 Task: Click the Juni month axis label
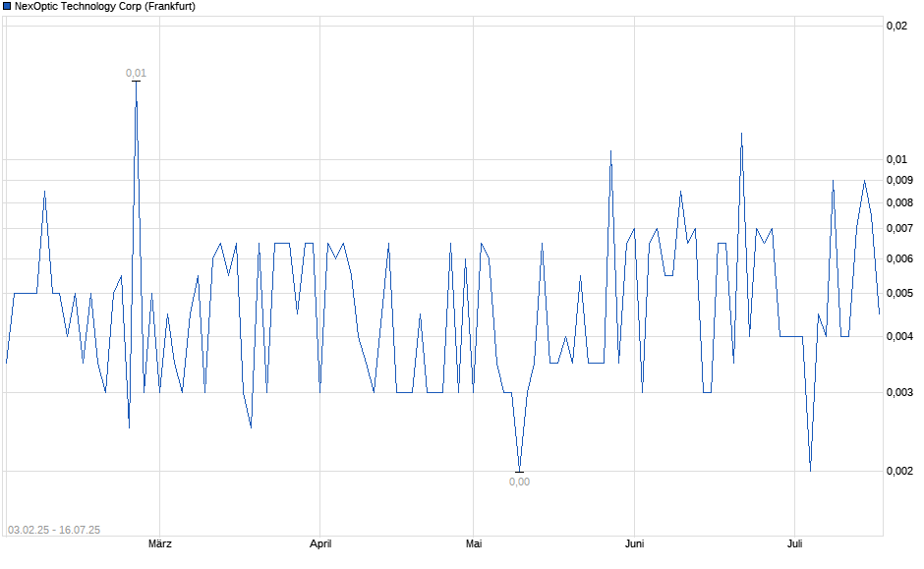(x=634, y=543)
